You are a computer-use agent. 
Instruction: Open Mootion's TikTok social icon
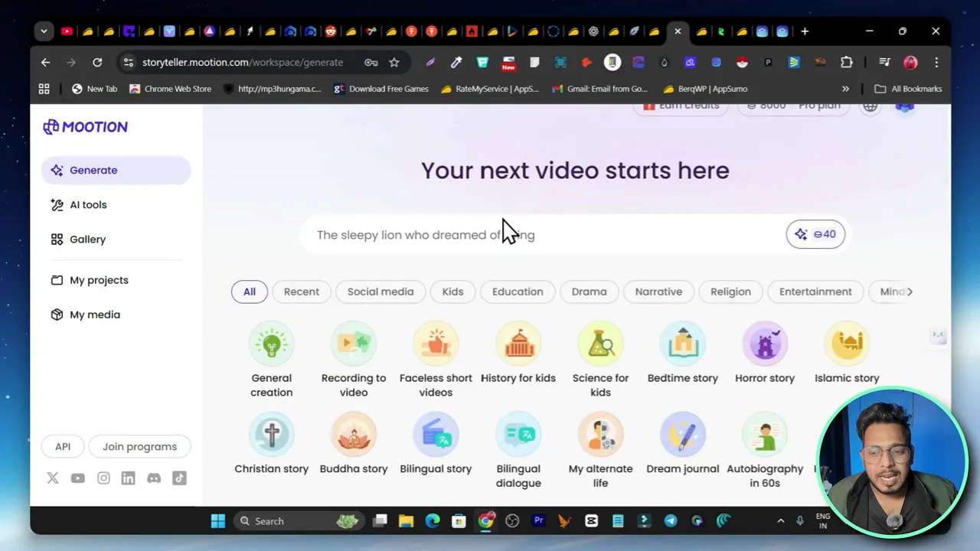[179, 478]
